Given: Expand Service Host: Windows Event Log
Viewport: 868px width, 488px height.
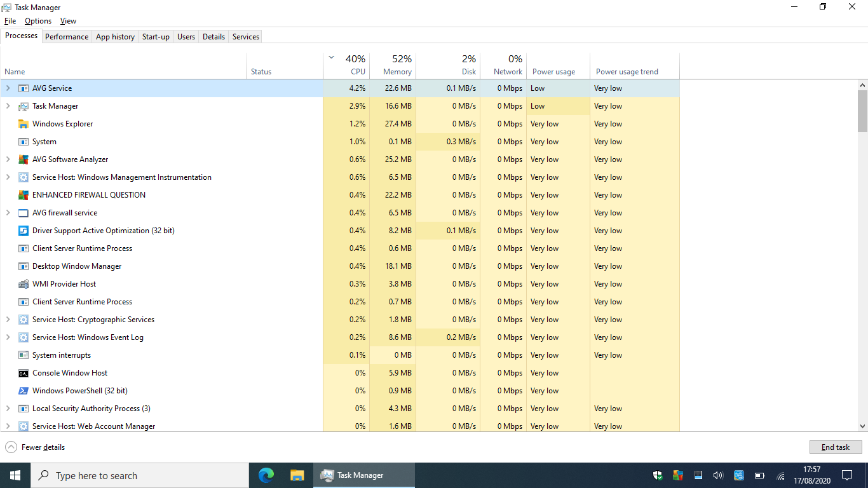Looking at the screenshot, I should tap(8, 337).
